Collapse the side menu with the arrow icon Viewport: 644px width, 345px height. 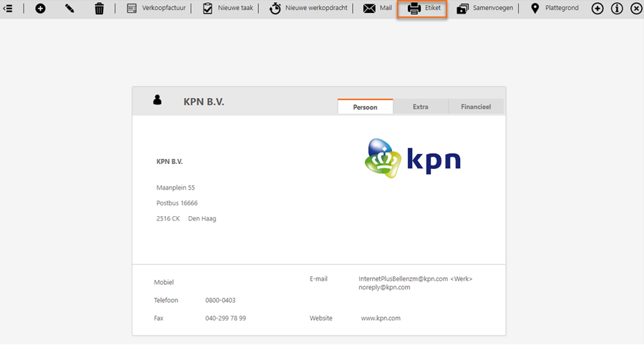point(8,8)
